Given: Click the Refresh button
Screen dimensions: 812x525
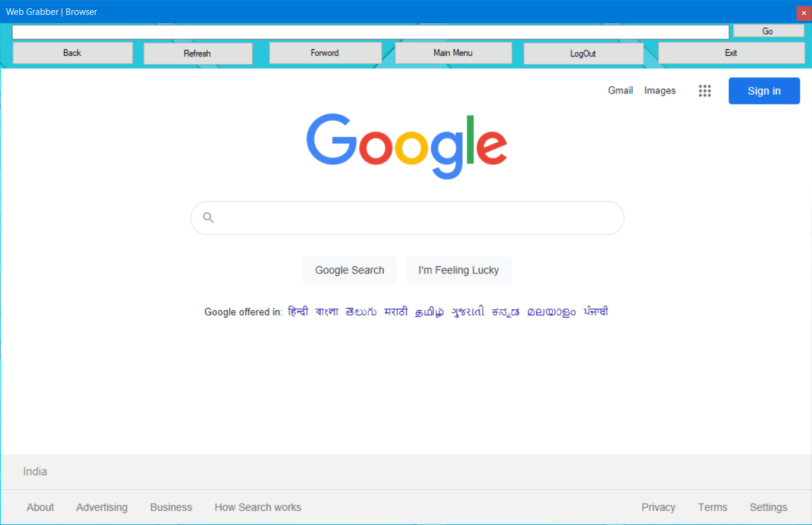Looking at the screenshot, I should [197, 53].
